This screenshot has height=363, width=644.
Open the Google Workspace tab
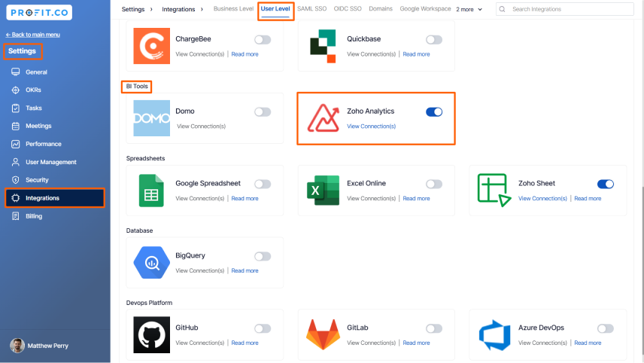(425, 8)
